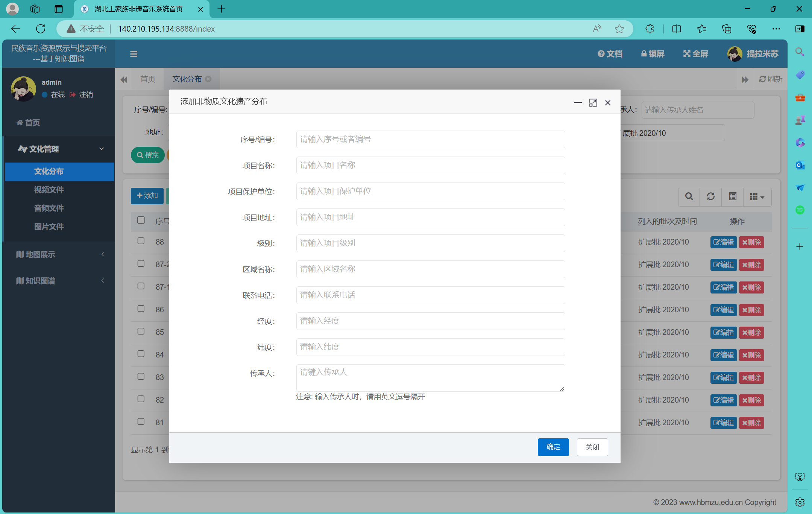Open Spotify in Edge sidebar
This screenshot has height=514, width=812.
(800, 210)
